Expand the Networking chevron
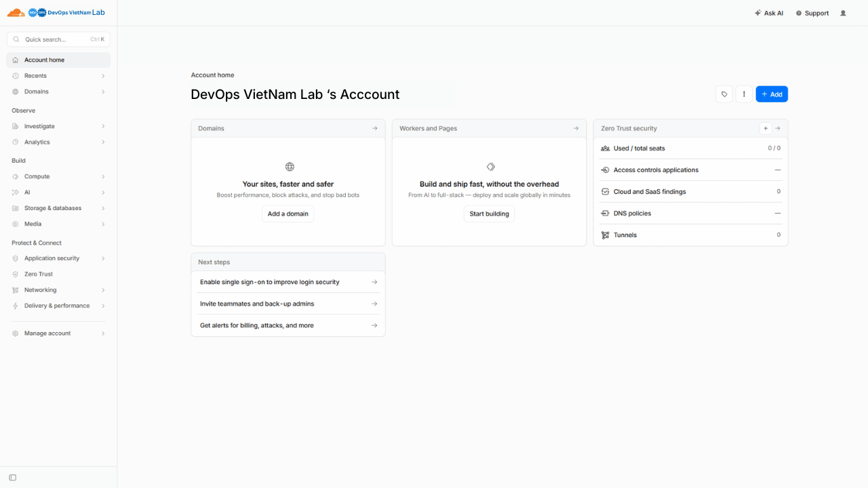868x488 pixels. pos(103,290)
